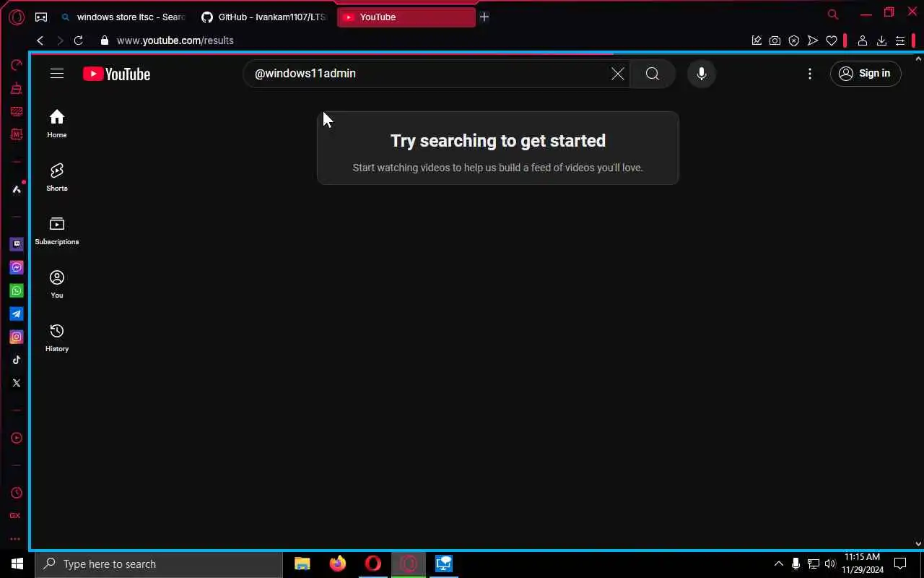This screenshot has height=578, width=924.
Task: Toggle the ad blocker shield
Action: [x=794, y=41]
